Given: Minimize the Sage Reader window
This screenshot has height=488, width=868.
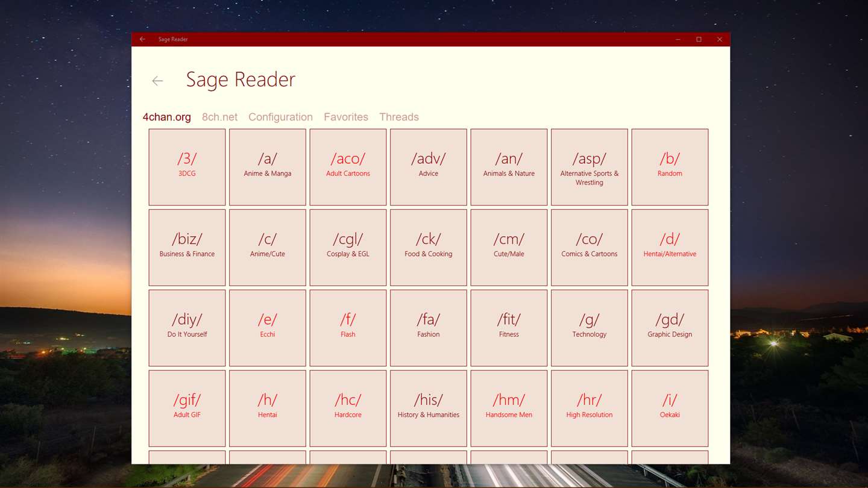Looking at the screenshot, I should click(678, 39).
